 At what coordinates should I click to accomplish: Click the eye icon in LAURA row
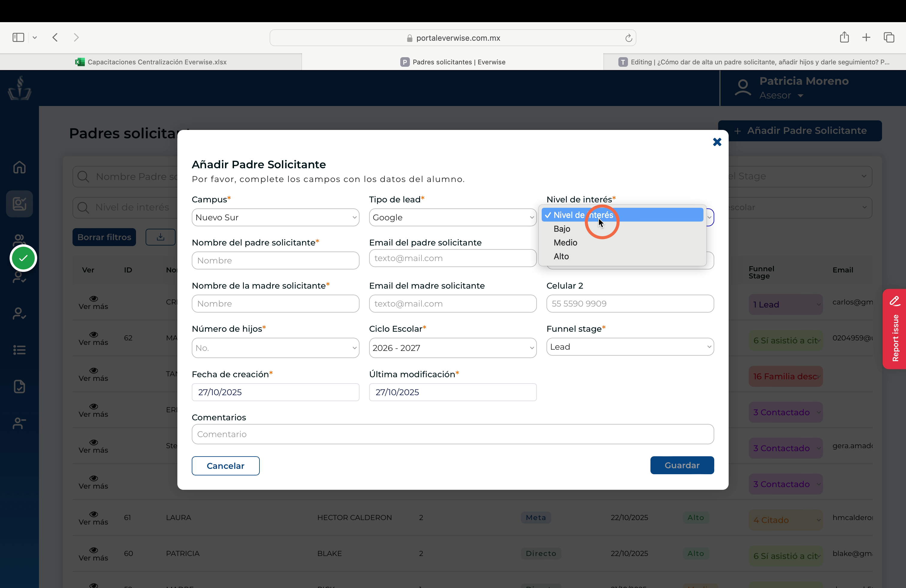[x=94, y=514]
